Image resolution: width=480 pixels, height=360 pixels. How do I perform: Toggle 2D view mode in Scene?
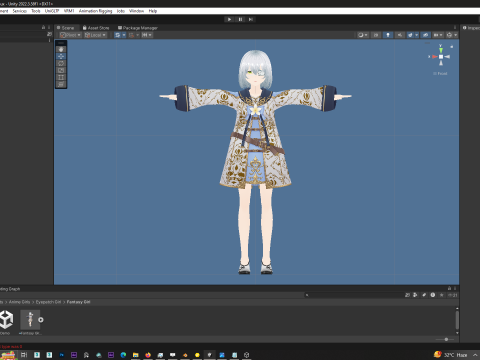[x=376, y=35]
